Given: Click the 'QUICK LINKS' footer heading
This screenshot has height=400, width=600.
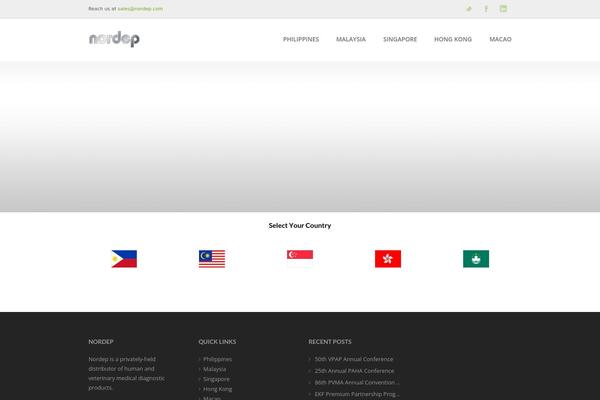Looking at the screenshot, I should pos(217,341).
